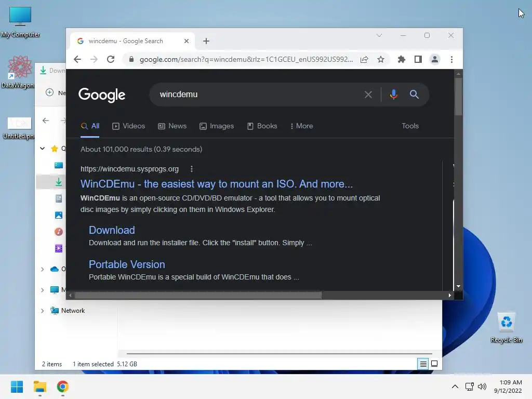The width and height of the screenshot is (532, 399).
Task: View site information lock icon
Action: 131,59
